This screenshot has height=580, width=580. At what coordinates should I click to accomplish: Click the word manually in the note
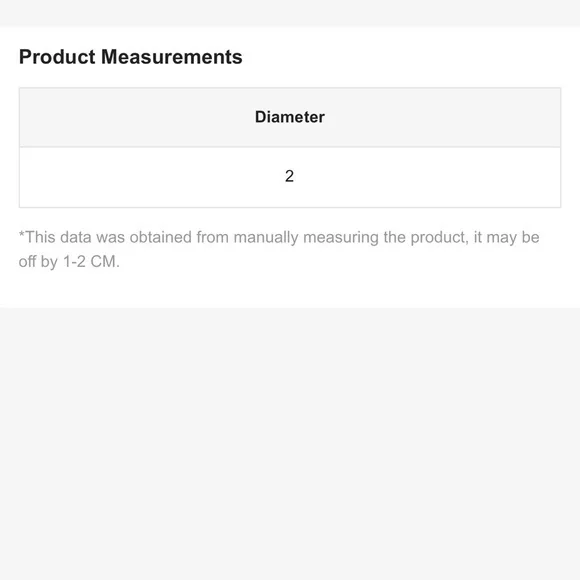(x=266, y=237)
